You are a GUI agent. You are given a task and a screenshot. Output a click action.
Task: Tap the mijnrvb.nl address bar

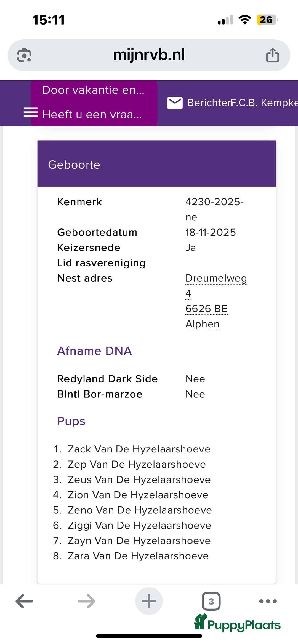[149, 55]
